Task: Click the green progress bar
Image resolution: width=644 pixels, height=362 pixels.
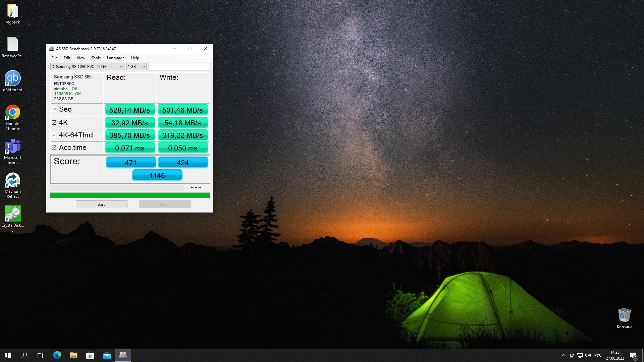Action: pyautogui.click(x=130, y=195)
